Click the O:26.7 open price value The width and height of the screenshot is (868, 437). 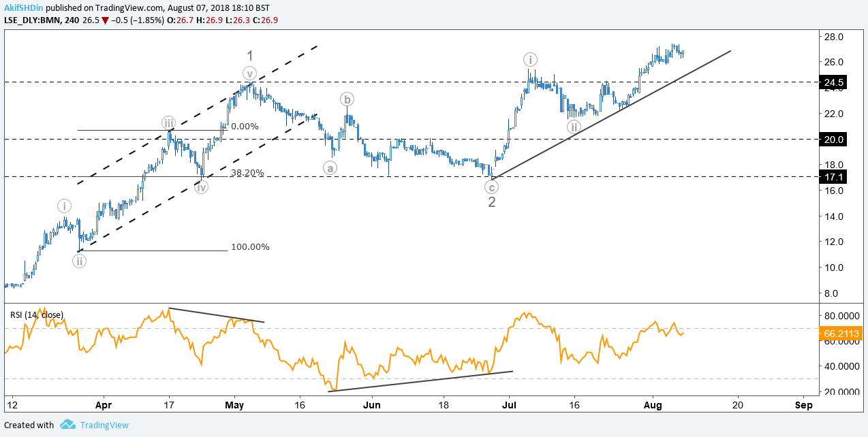pyautogui.click(x=181, y=20)
